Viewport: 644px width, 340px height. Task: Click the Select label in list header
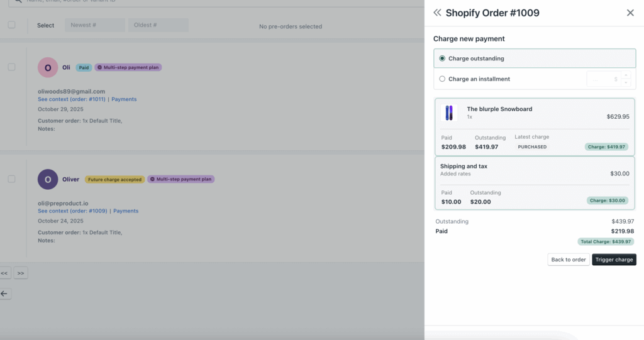[x=45, y=26]
